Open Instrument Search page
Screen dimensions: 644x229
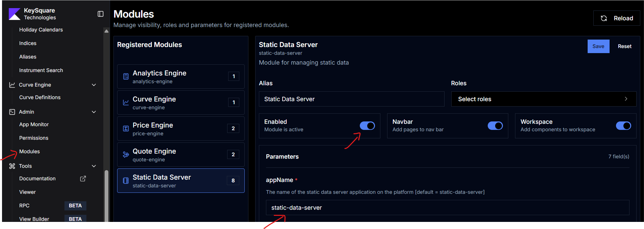[x=41, y=70]
